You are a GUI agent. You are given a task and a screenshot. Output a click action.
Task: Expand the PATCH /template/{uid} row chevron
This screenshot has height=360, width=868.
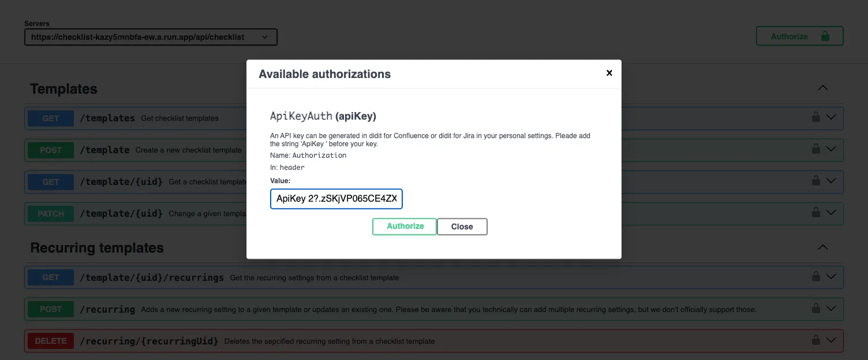(831, 213)
